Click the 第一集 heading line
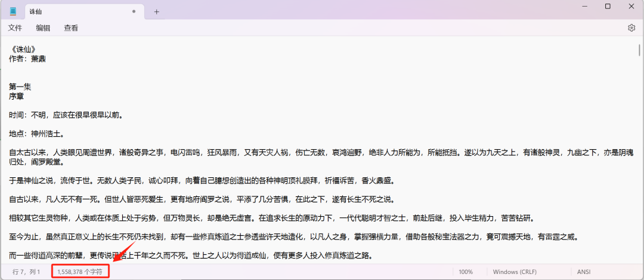 click(x=20, y=87)
